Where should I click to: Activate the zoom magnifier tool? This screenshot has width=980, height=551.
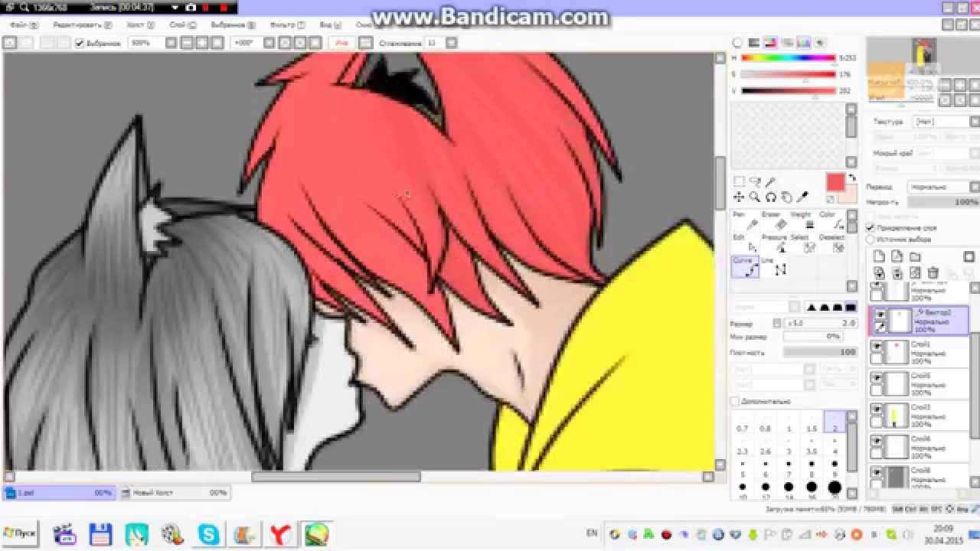pos(754,197)
